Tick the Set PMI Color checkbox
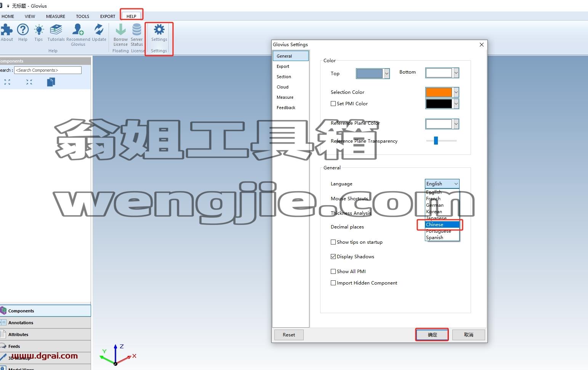588x370 pixels. (x=333, y=103)
